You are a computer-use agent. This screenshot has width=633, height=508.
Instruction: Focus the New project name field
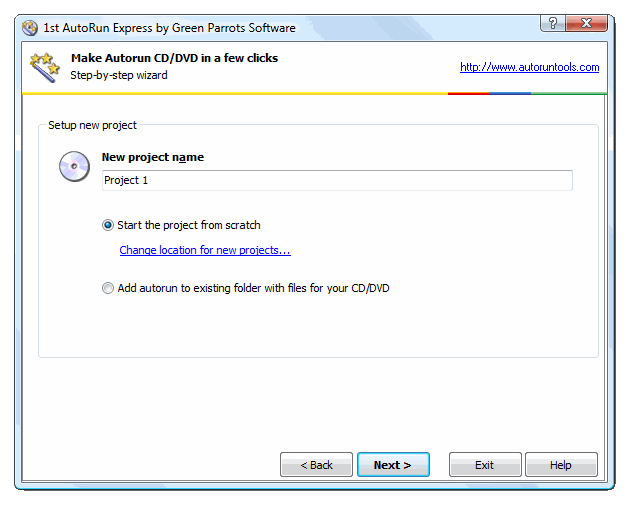[x=337, y=180]
